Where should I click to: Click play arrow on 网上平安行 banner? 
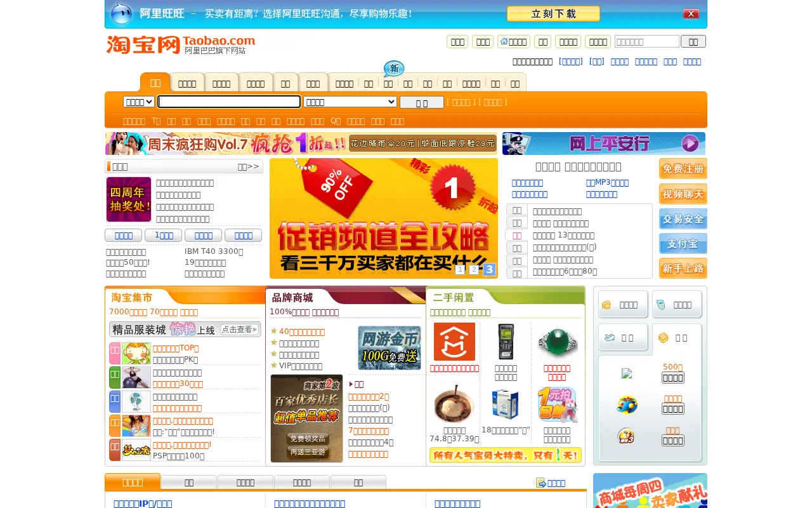690,144
